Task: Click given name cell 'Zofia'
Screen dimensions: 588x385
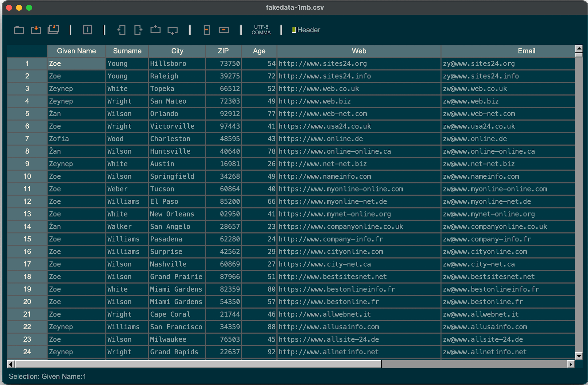Action: point(76,139)
